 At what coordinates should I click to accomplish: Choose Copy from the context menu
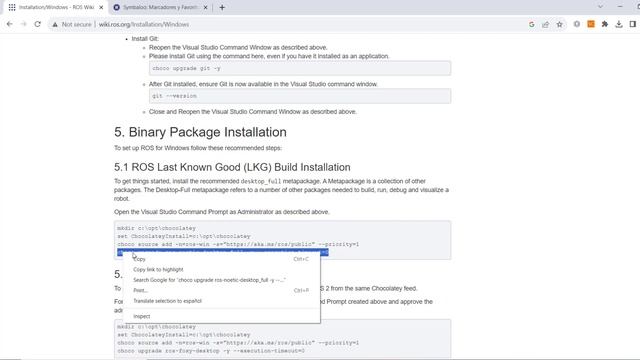pos(222,259)
